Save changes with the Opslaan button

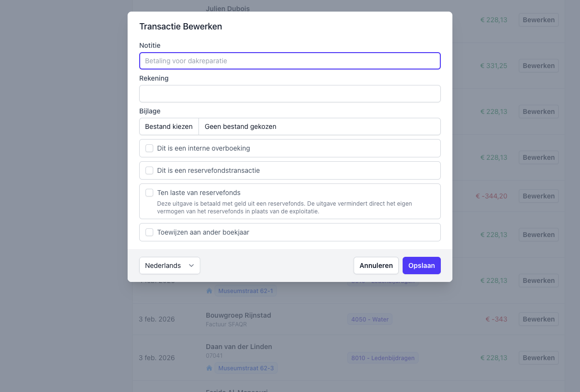click(421, 266)
